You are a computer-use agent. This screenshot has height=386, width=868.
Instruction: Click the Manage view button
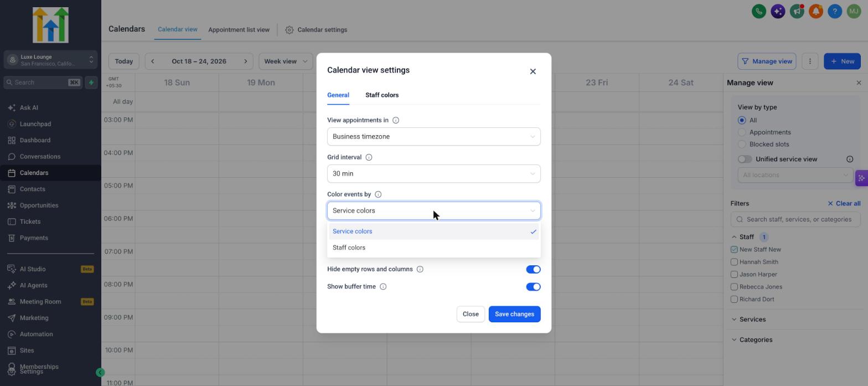pyautogui.click(x=767, y=61)
